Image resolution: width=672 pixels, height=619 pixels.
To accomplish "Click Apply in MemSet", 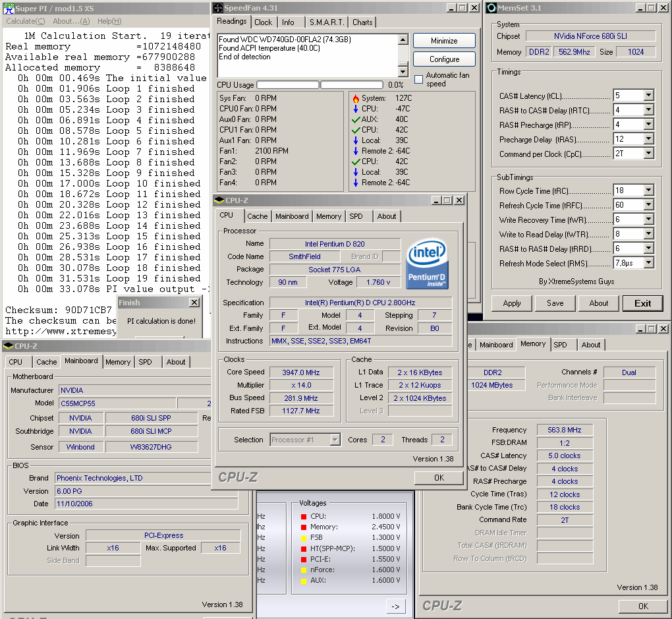I will 512,303.
